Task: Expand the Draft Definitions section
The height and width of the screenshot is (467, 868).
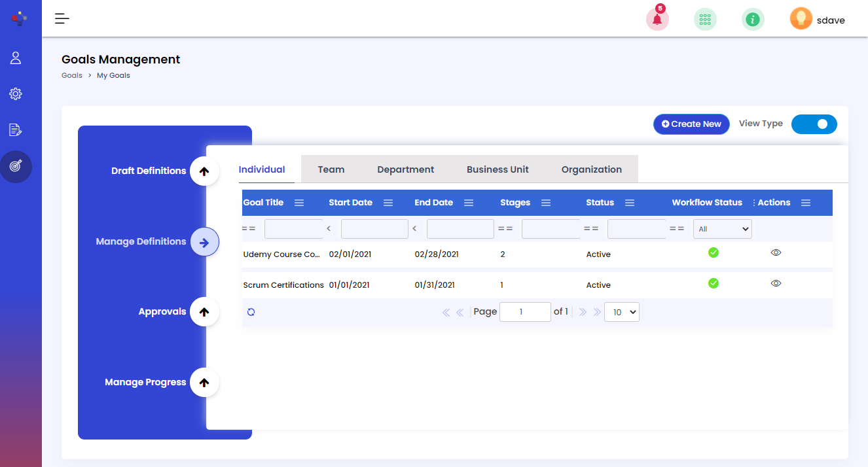Action: tap(204, 171)
